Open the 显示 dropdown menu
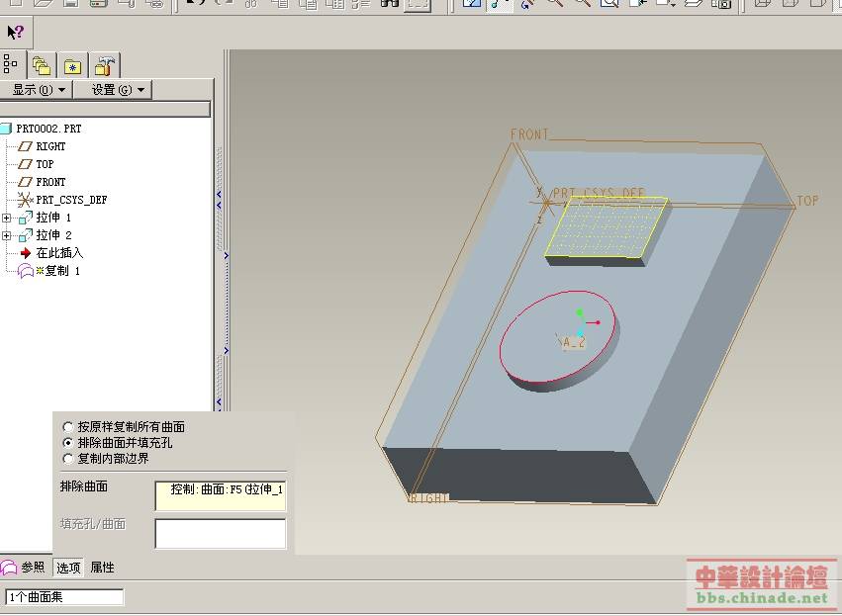 point(37,90)
